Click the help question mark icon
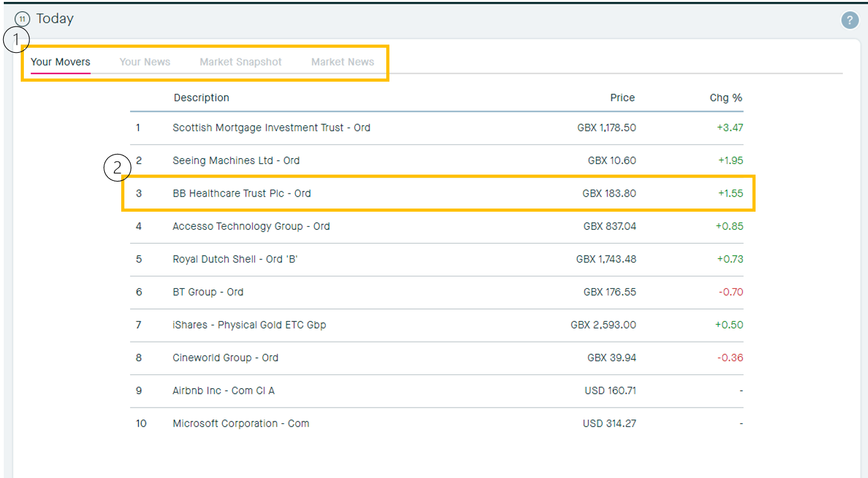The width and height of the screenshot is (868, 478). (x=850, y=20)
